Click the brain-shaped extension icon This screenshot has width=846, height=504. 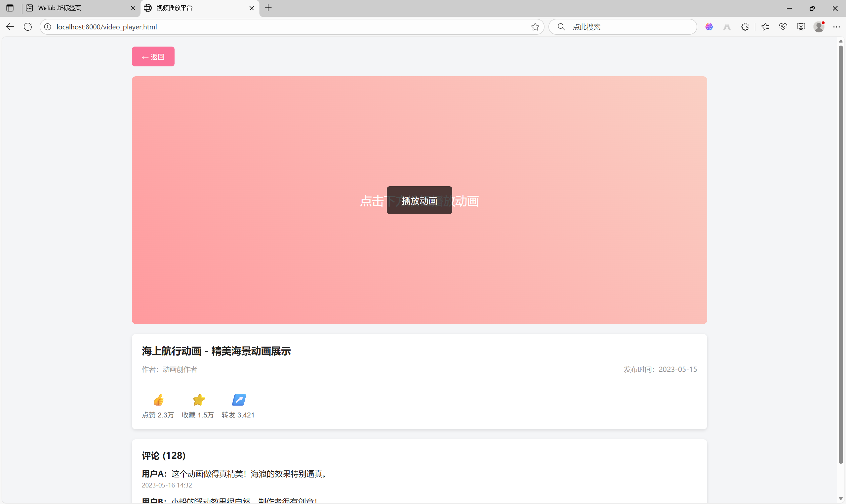tap(709, 27)
